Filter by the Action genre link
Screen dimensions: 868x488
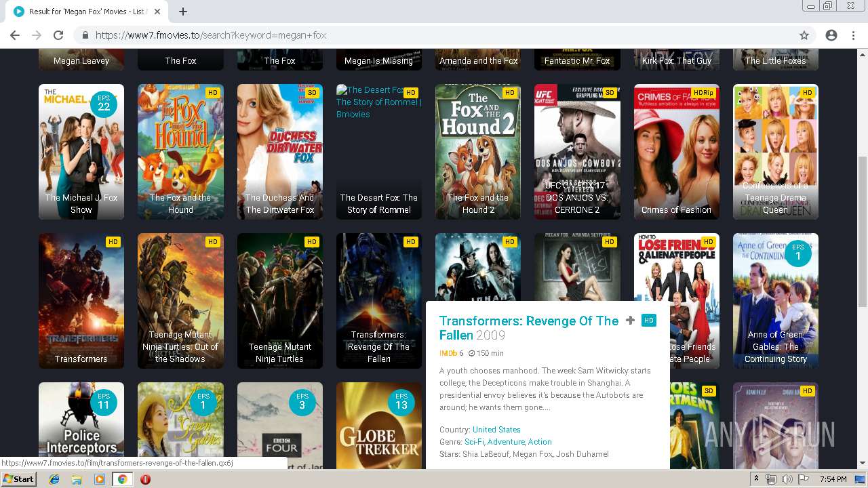tap(540, 442)
